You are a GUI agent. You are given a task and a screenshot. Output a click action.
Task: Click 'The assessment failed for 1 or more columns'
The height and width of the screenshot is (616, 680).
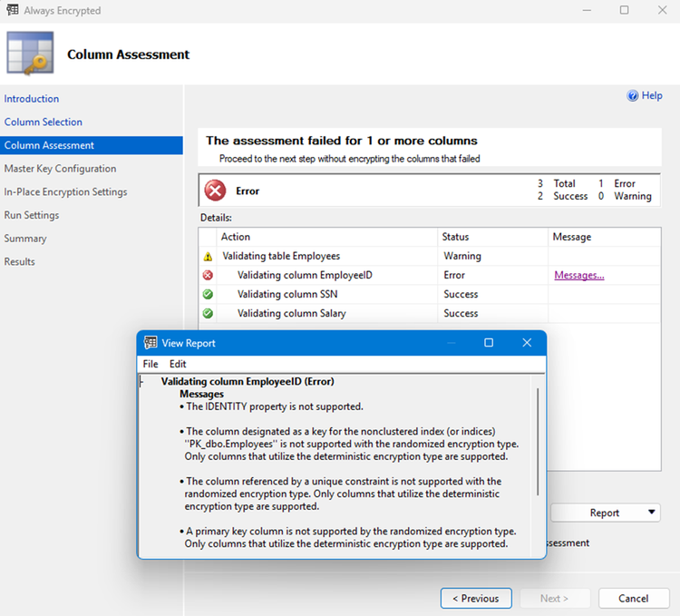341,141
